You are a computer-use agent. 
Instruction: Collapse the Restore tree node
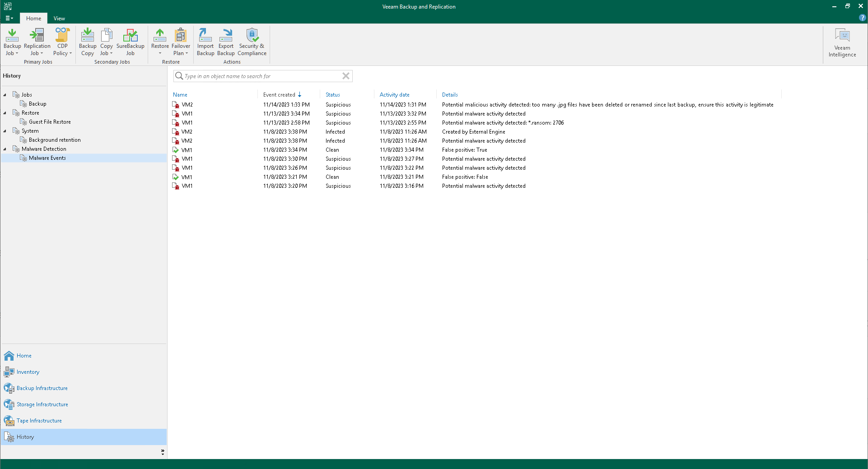[x=5, y=113]
